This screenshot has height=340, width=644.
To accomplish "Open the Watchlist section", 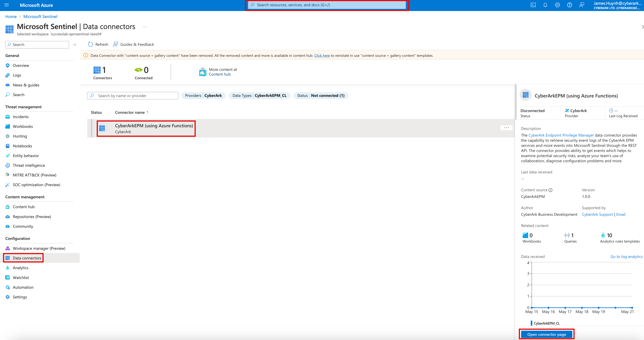I will coord(21,277).
